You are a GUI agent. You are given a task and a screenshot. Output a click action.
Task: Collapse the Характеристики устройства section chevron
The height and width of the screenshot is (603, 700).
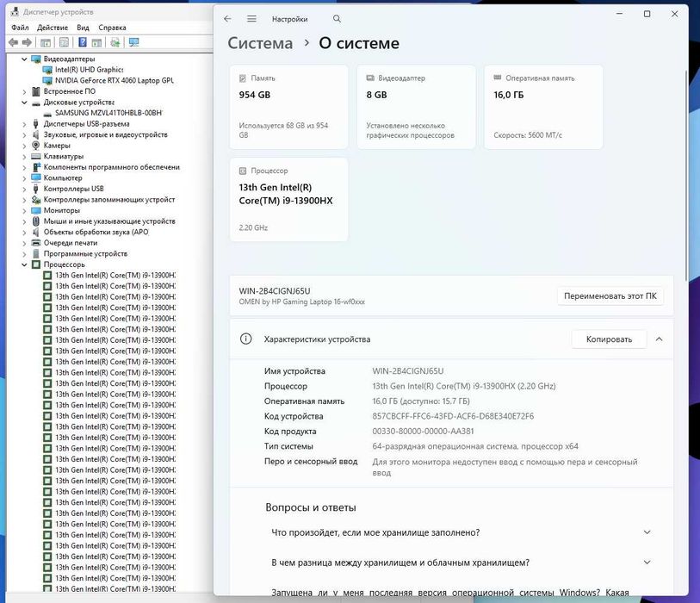(x=659, y=339)
